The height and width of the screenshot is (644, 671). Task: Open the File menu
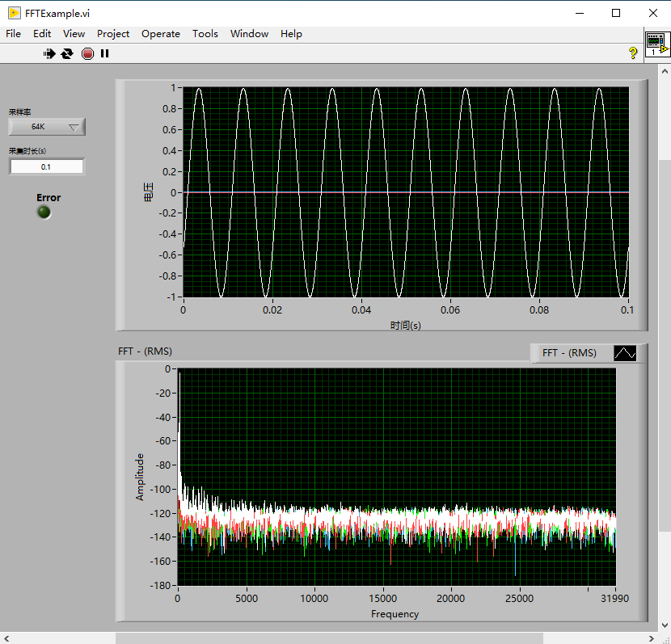tap(13, 33)
